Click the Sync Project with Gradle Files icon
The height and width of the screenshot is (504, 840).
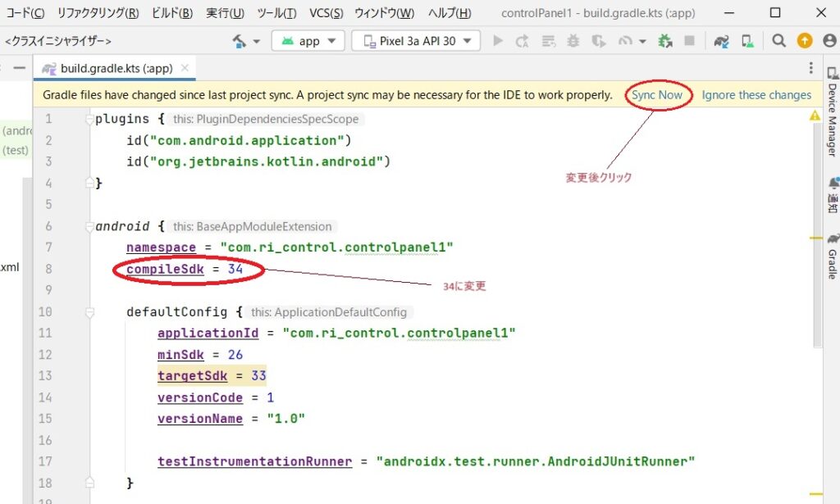[721, 41]
